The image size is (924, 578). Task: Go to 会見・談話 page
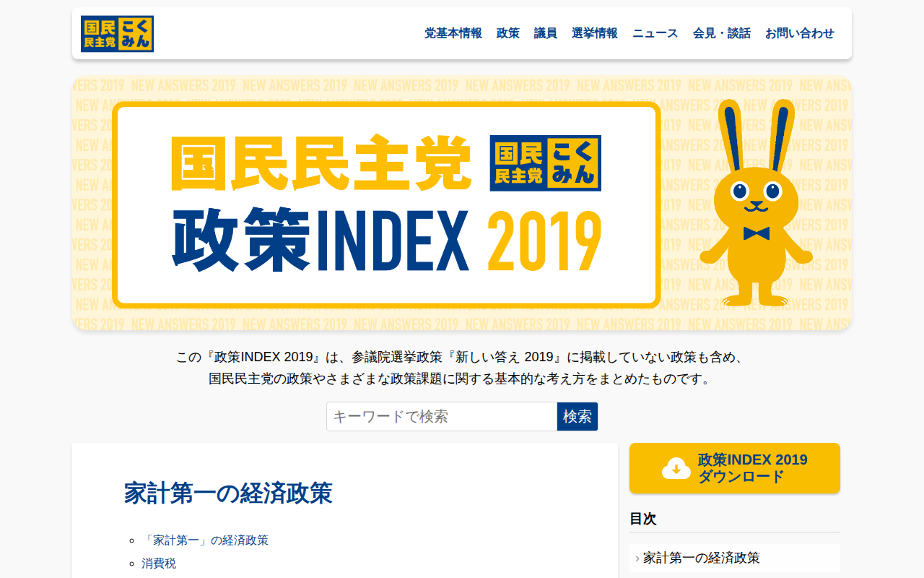pos(721,33)
